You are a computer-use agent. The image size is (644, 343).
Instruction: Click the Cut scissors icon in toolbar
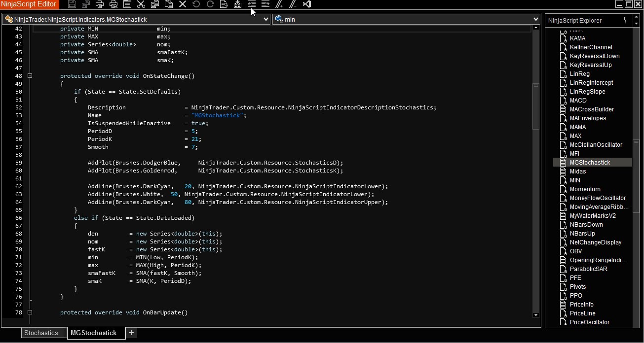pos(141,4)
